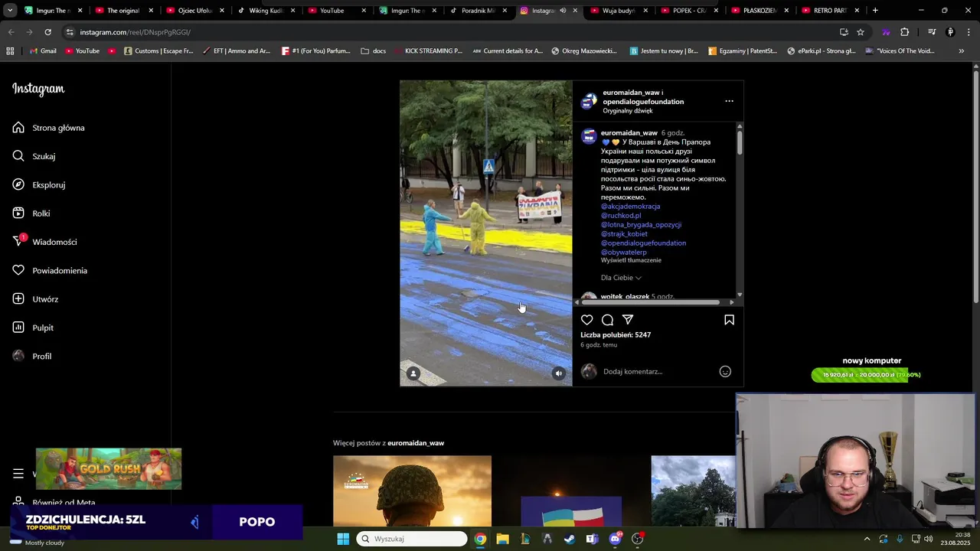Open new Chrome tab

pyautogui.click(x=875, y=11)
